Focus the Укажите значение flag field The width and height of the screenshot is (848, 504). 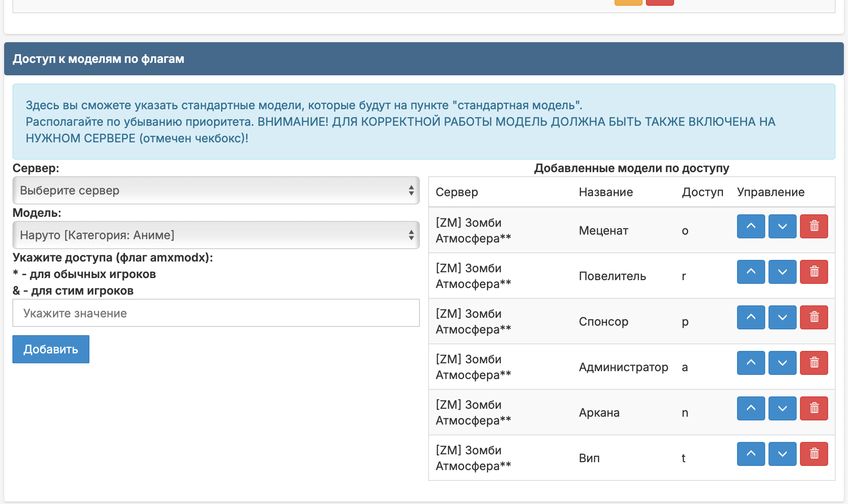pos(216,313)
